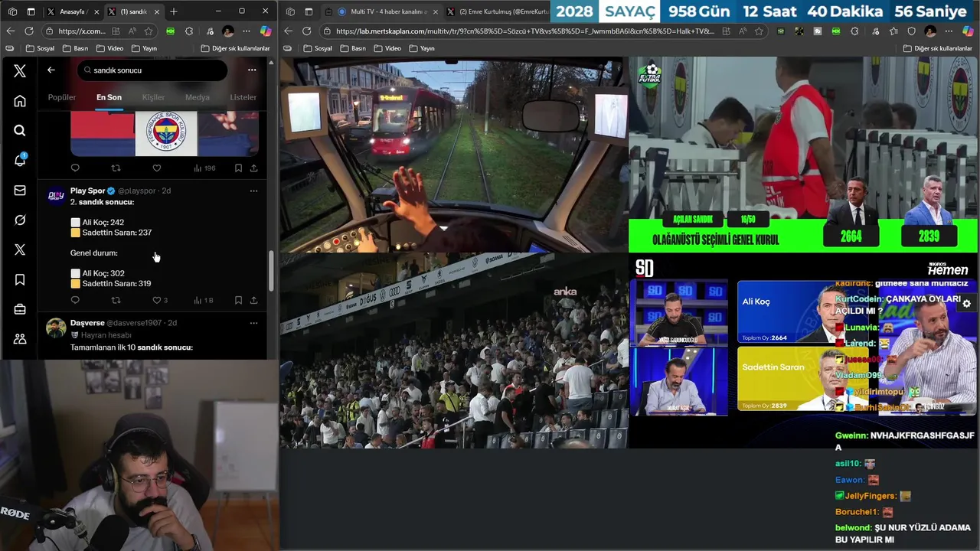This screenshot has width=980, height=551.
Task: Open the @playspor handle link
Action: [136, 191]
